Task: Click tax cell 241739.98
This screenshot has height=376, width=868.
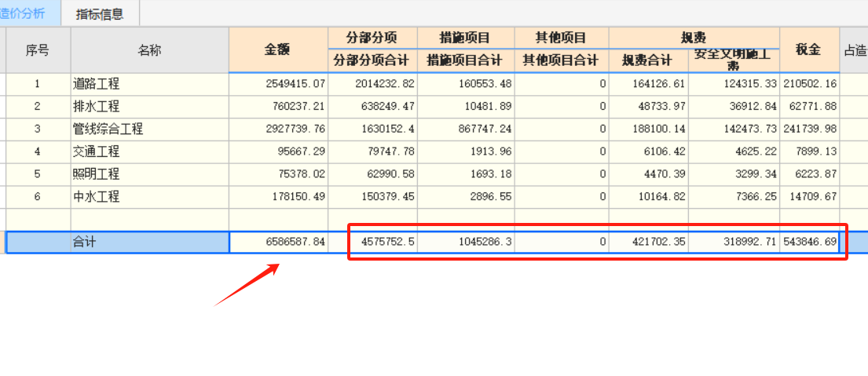Action: [809, 130]
